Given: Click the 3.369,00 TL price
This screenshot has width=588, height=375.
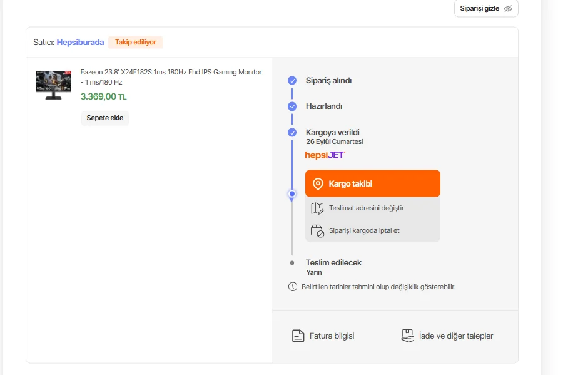Looking at the screenshot, I should click(x=103, y=96).
